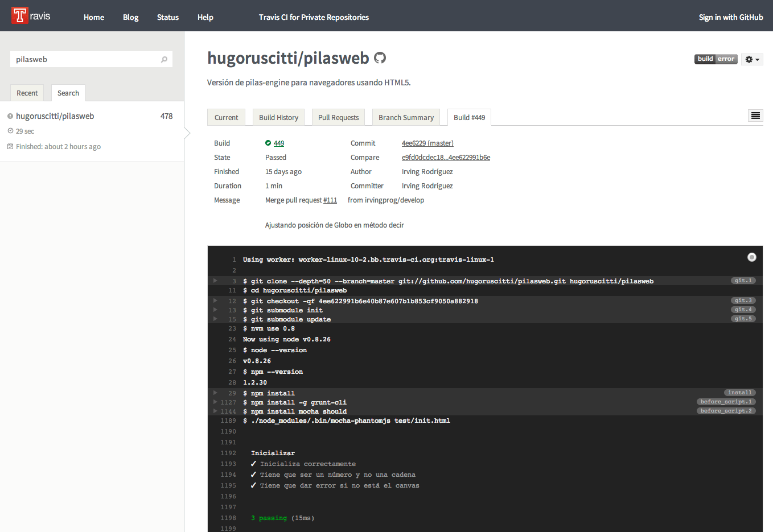This screenshot has width=773, height=532.
Task: Open commit 4ee6229 (master) link
Action: pyautogui.click(x=427, y=143)
